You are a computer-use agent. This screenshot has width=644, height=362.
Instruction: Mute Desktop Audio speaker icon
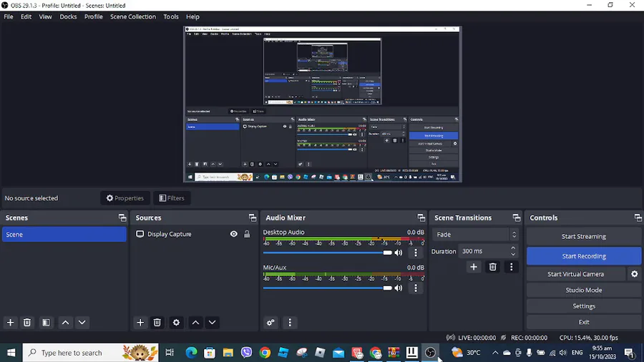(399, 253)
